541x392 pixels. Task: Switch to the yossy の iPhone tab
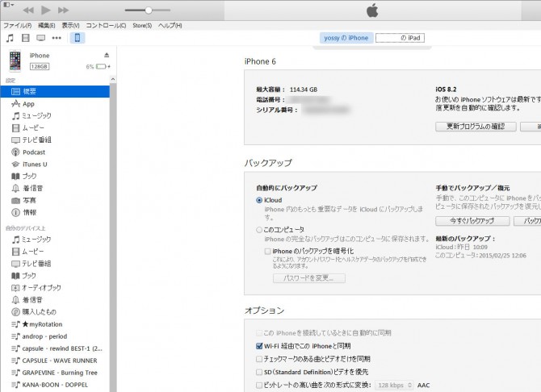346,38
